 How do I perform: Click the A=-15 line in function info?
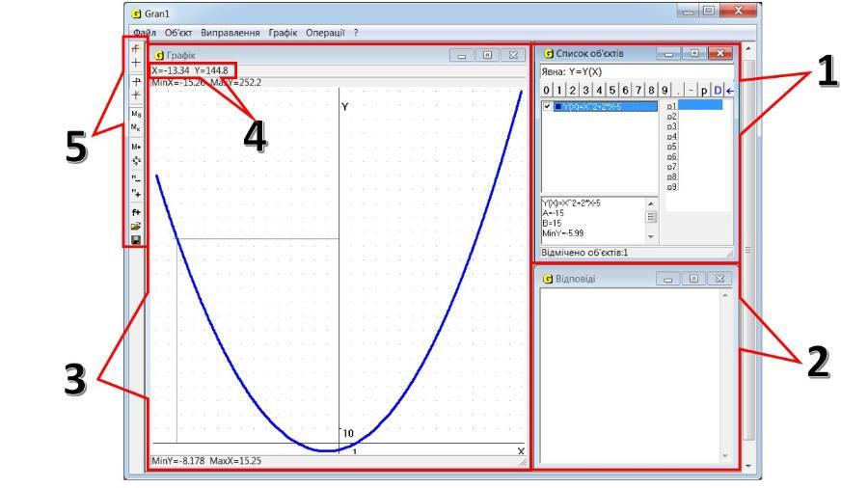(553, 213)
